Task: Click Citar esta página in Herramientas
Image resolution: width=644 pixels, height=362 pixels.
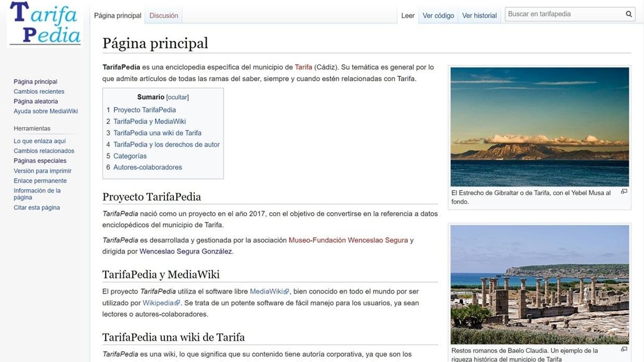Action: pos(37,208)
